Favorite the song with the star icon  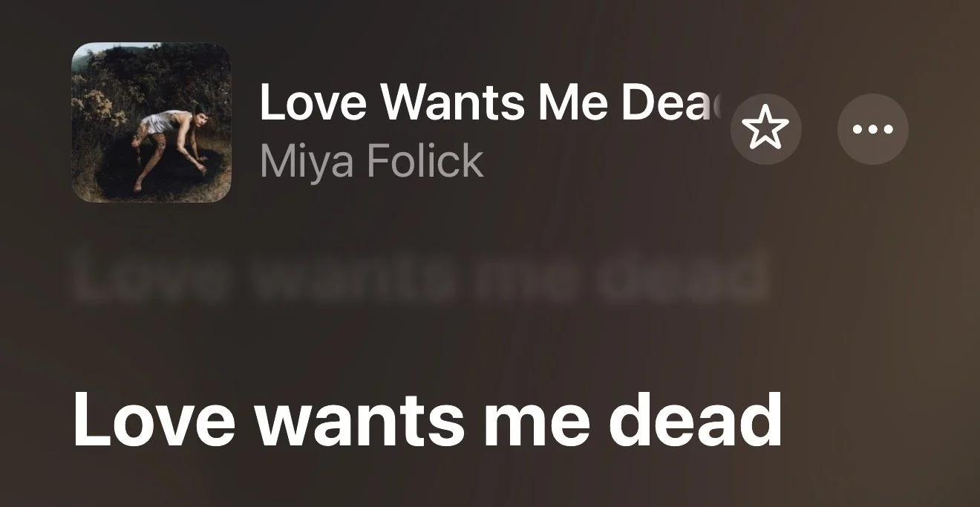pos(766,129)
